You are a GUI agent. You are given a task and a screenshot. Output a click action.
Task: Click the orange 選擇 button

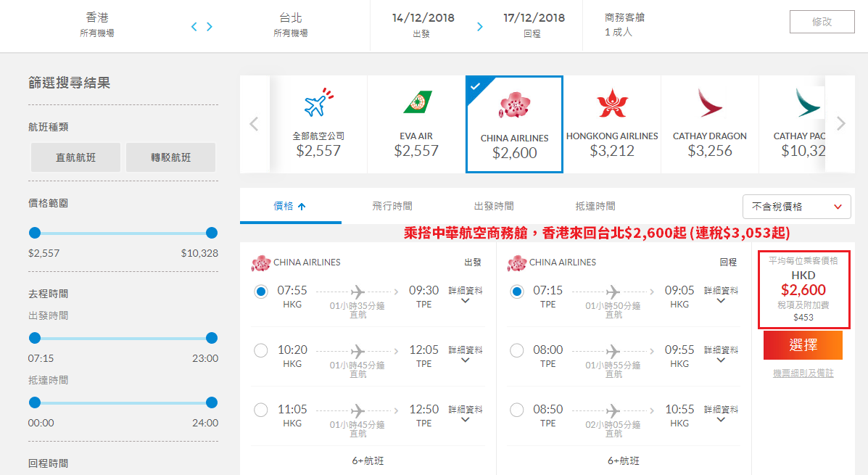(x=803, y=345)
